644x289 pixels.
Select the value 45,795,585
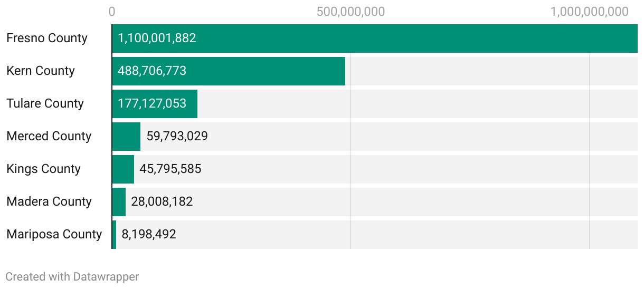tap(170, 169)
